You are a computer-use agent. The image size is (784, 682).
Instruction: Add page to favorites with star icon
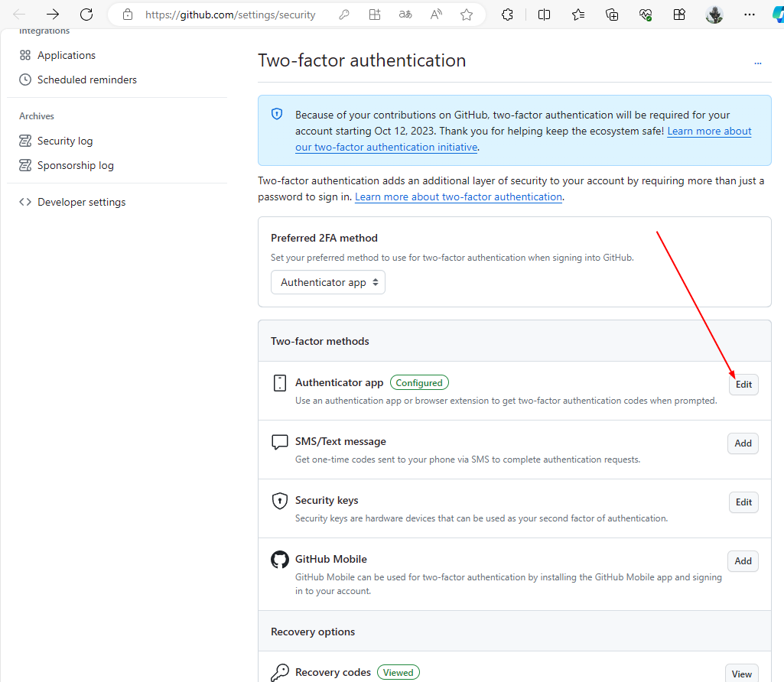click(x=467, y=15)
